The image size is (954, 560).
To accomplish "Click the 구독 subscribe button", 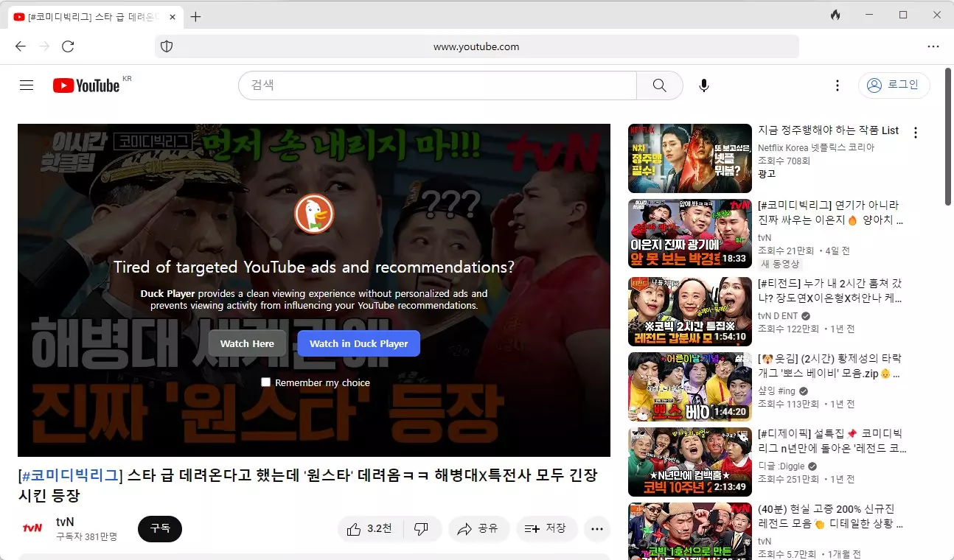I will click(x=160, y=528).
